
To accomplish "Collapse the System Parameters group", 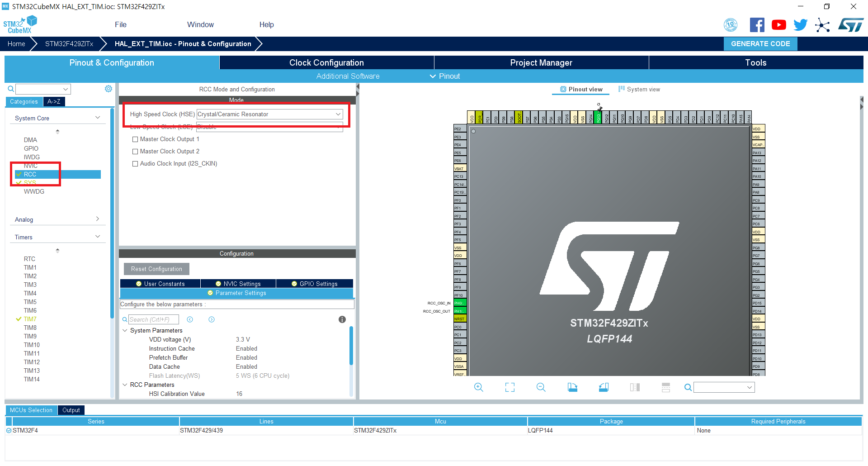I will (x=125, y=331).
